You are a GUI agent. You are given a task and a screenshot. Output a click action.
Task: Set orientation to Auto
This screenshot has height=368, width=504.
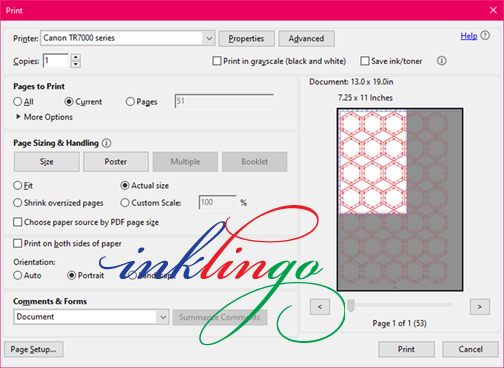[18, 275]
